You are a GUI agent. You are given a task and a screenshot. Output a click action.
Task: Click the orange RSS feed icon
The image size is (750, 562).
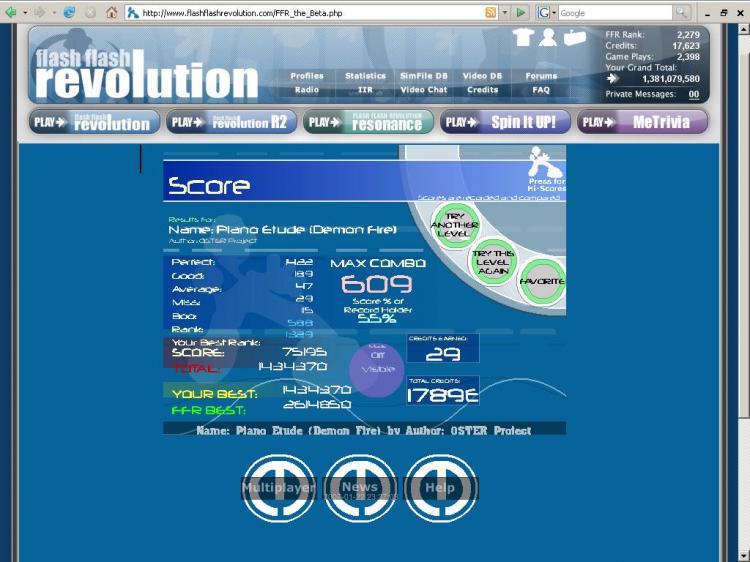click(x=490, y=13)
